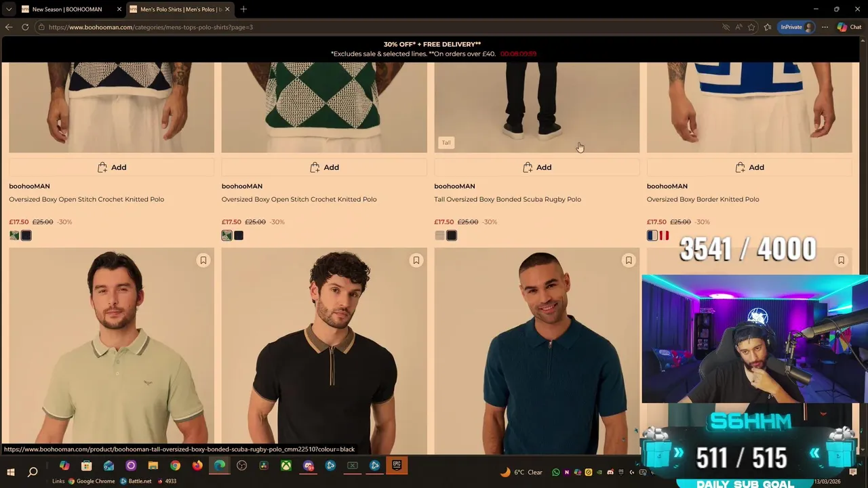This screenshot has height=488, width=868.
Task: Select black swatch on second crochet polo
Action: coord(239,235)
